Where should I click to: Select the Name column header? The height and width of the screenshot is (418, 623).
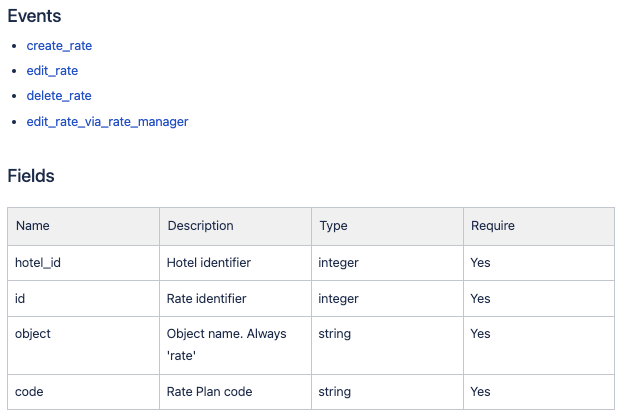coord(83,226)
